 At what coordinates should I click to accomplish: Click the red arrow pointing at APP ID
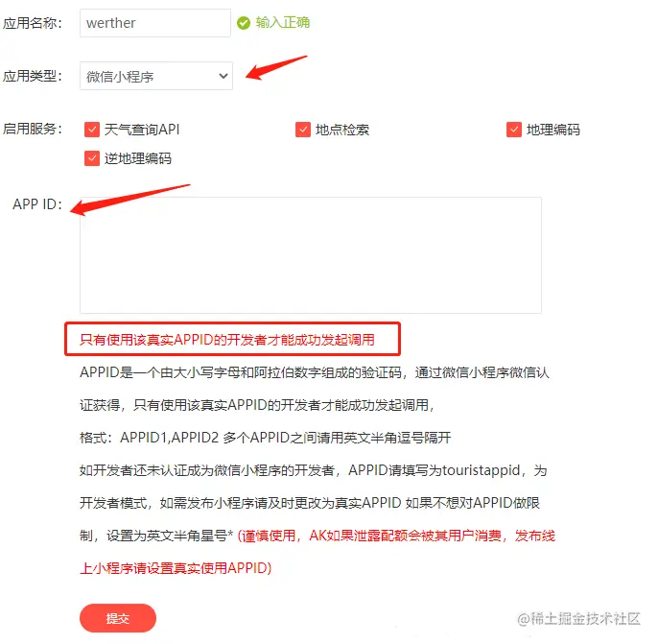[130, 200]
